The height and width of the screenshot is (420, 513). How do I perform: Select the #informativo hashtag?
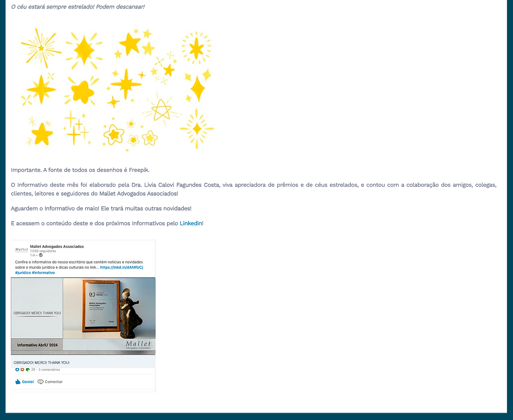tap(43, 273)
